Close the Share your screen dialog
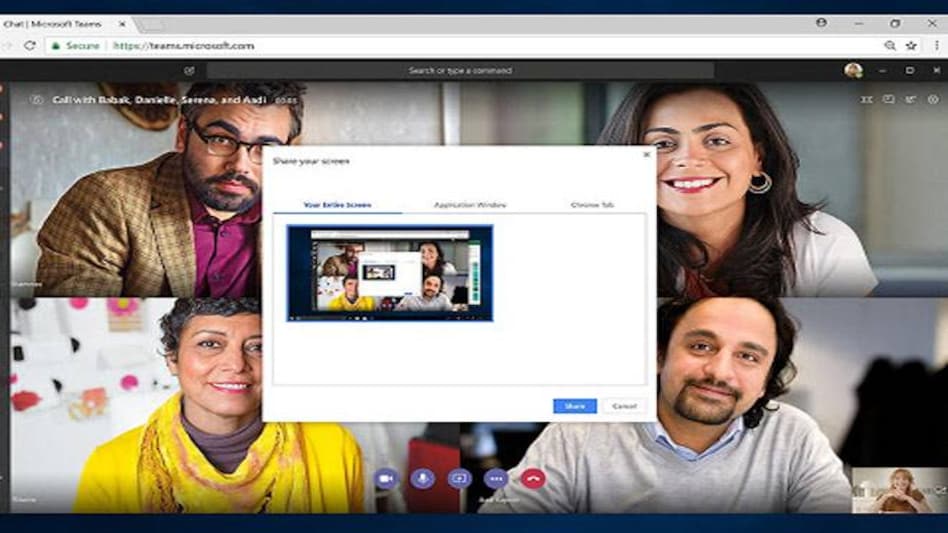The image size is (948, 533). [646, 155]
